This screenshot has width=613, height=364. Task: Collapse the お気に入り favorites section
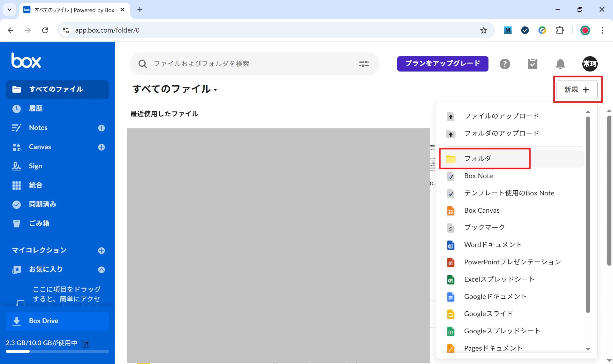coord(102,270)
